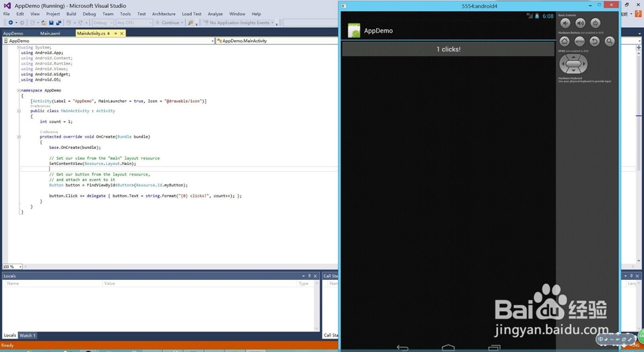Collapse the MainActivity class block

[x=19, y=111]
